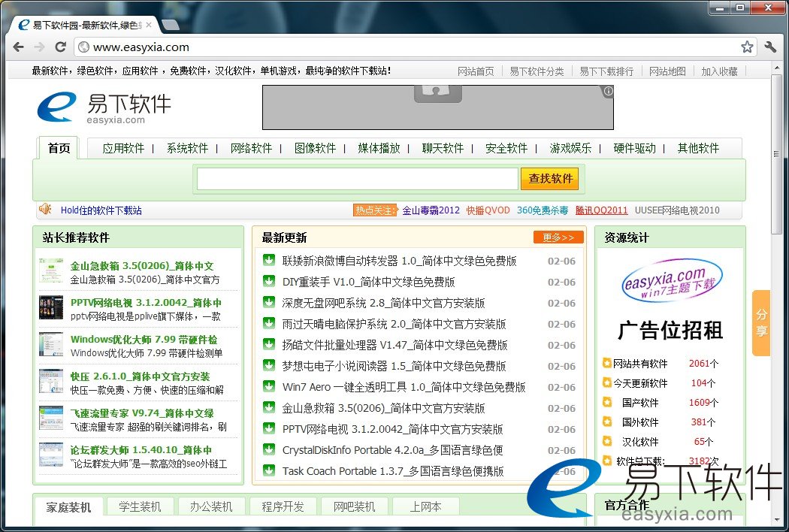Click the speaker announcement icon
789x532 pixels.
coord(45,210)
